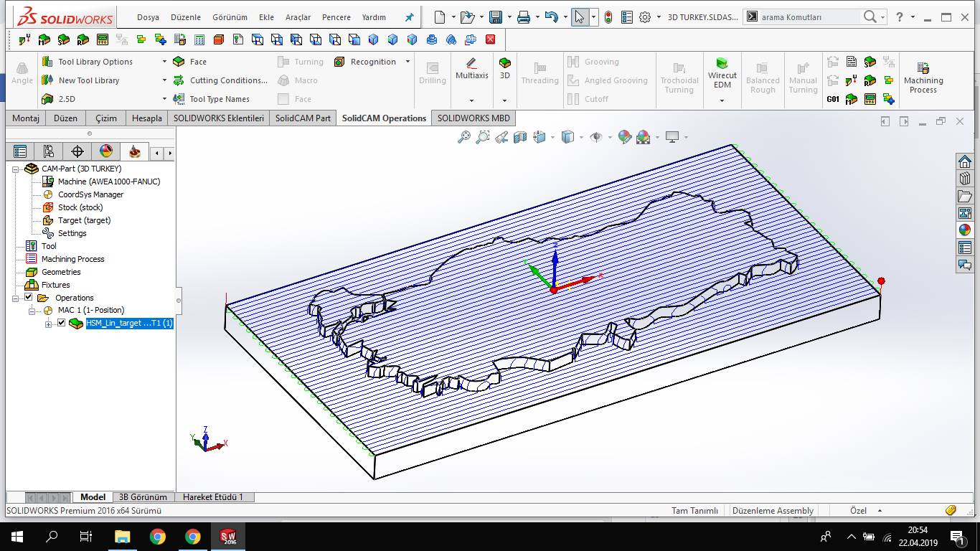Image resolution: width=980 pixels, height=551 pixels.
Task: Click the Save diskette icon
Action: (x=496, y=17)
